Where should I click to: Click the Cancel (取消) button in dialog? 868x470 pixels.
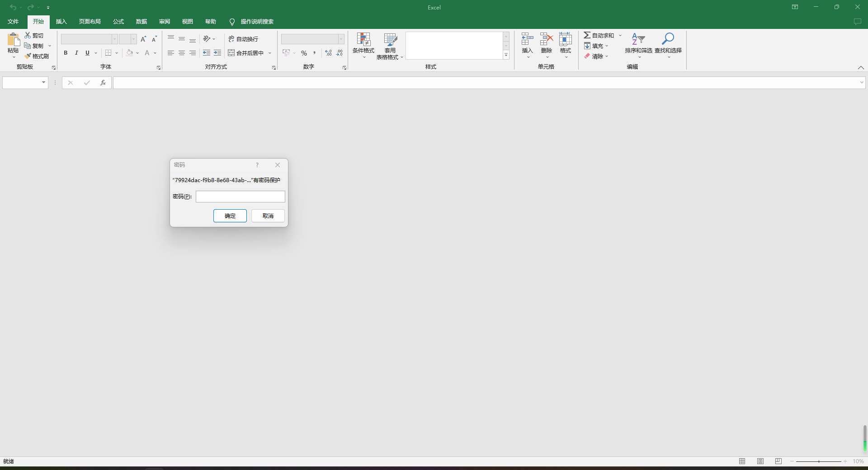point(268,216)
